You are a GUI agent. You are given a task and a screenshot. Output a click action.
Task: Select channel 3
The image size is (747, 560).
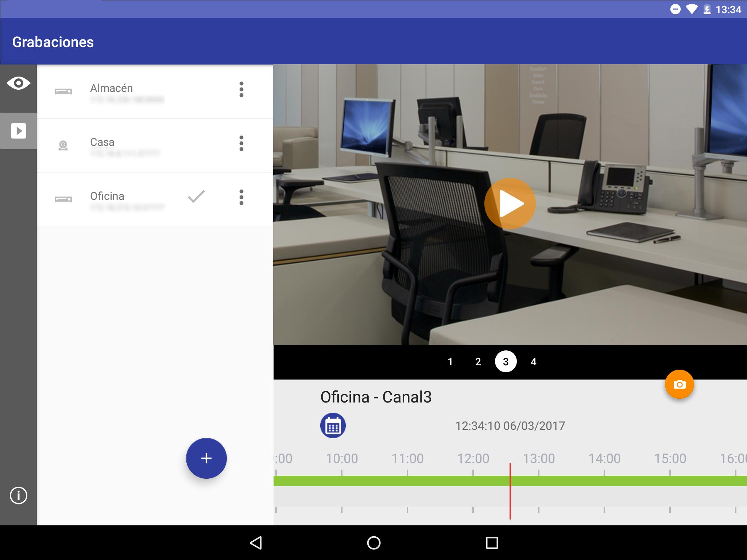point(506,362)
